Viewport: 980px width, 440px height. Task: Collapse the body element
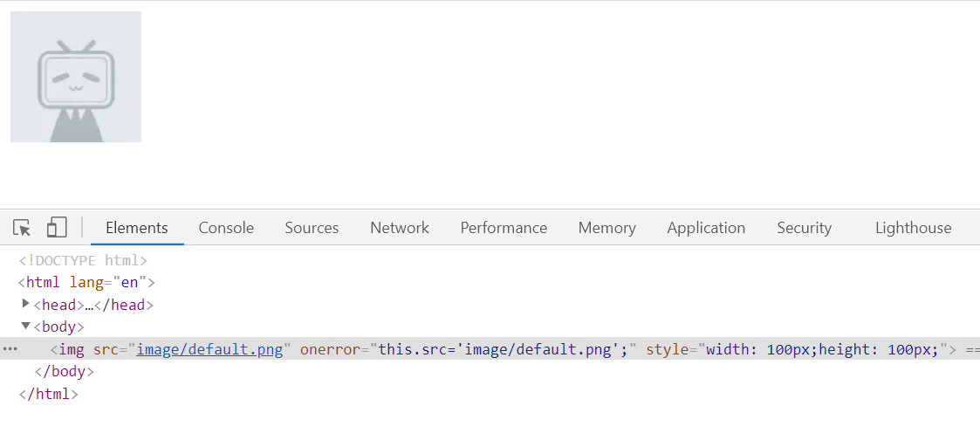(25, 326)
